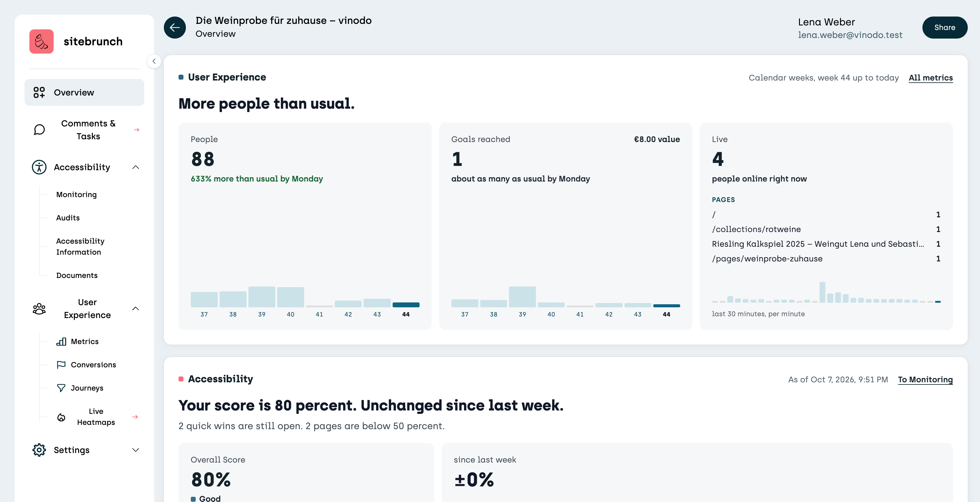Click the Share button
Image resolution: width=980 pixels, height=502 pixels.
[944, 27]
